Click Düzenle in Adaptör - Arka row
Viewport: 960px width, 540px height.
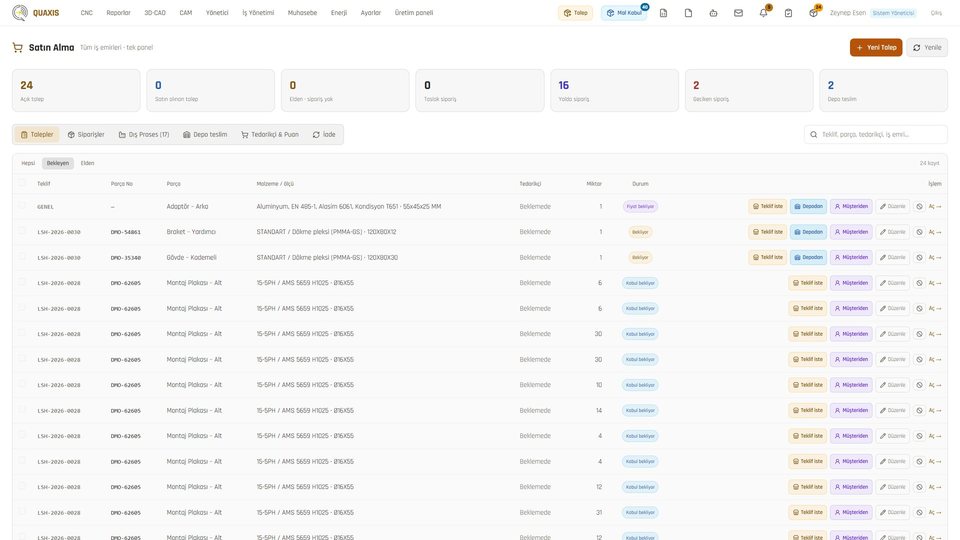[x=892, y=206]
